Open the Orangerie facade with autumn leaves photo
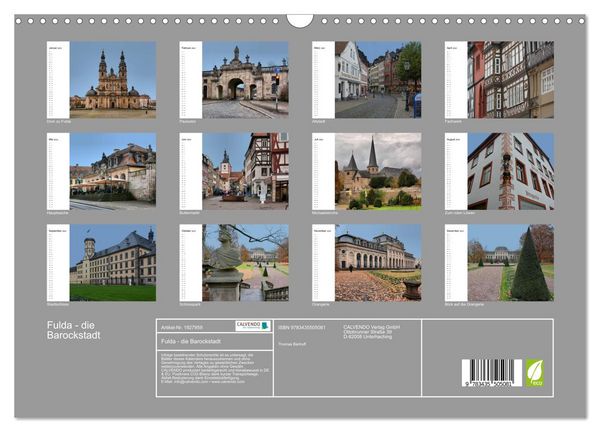The image size is (600, 432). 378,262
